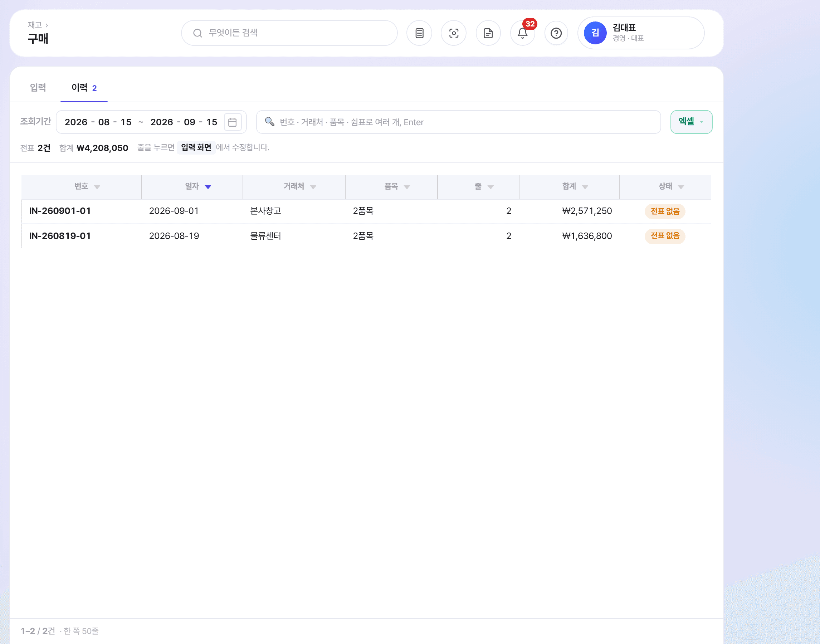Click the 김 profile avatar
The image size is (820, 644).
tap(595, 33)
